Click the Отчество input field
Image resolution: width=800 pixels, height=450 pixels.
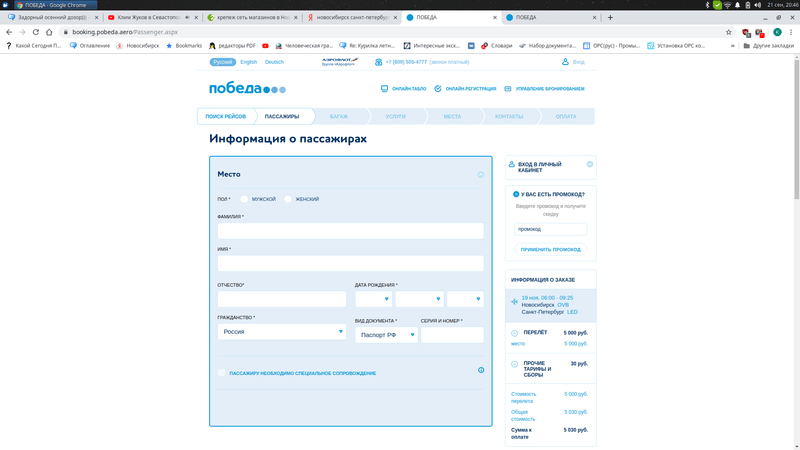pyautogui.click(x=282, y=299)
